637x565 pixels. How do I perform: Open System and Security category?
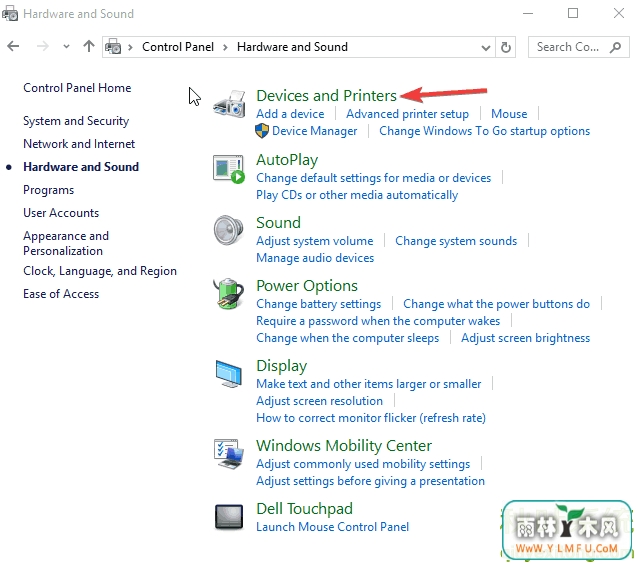[x=76, y=121]
